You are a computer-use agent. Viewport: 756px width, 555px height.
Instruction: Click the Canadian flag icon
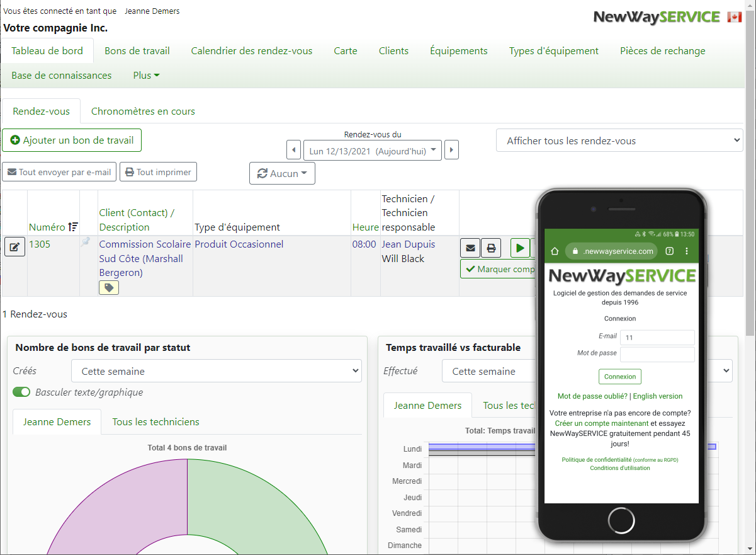click(735, 17)
